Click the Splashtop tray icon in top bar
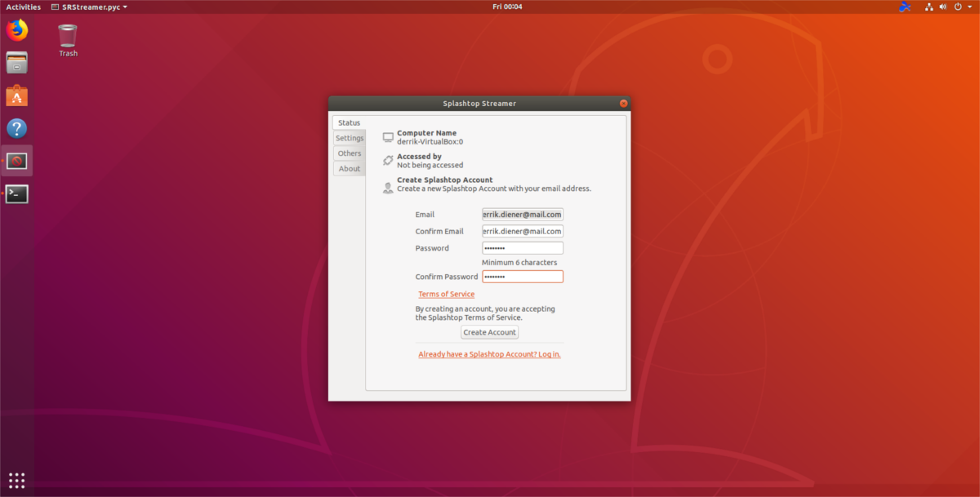The width and height of the screenshot is (980, 497). 904,7
